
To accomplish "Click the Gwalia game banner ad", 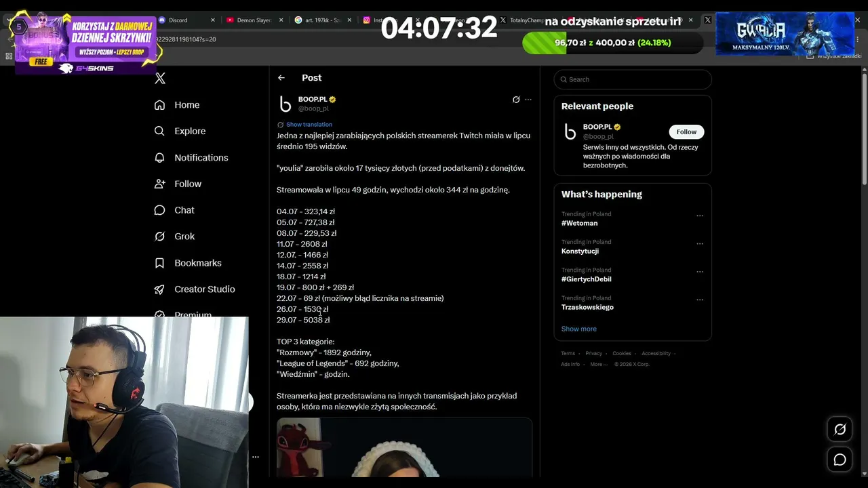I will pos(785,34).
